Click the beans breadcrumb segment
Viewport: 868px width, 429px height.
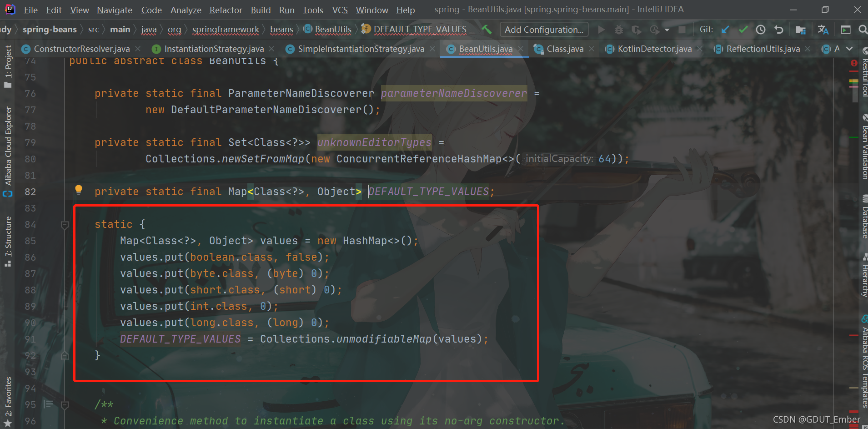point(281,30)
